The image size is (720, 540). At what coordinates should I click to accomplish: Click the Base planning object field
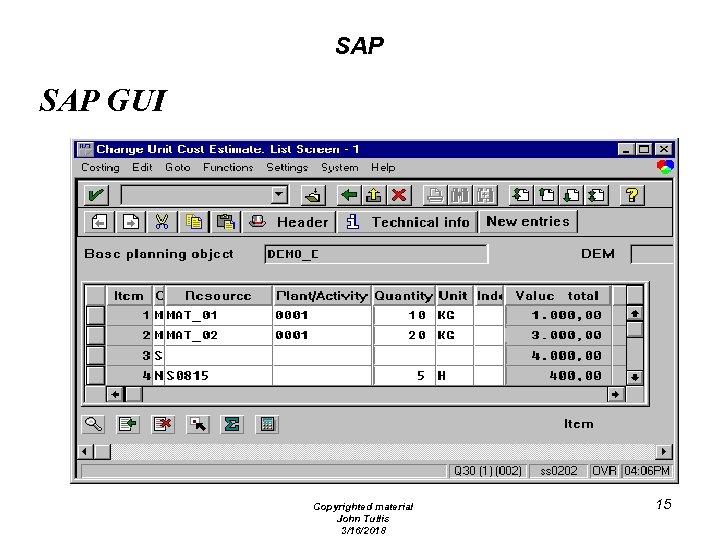(x=376, y=254)
